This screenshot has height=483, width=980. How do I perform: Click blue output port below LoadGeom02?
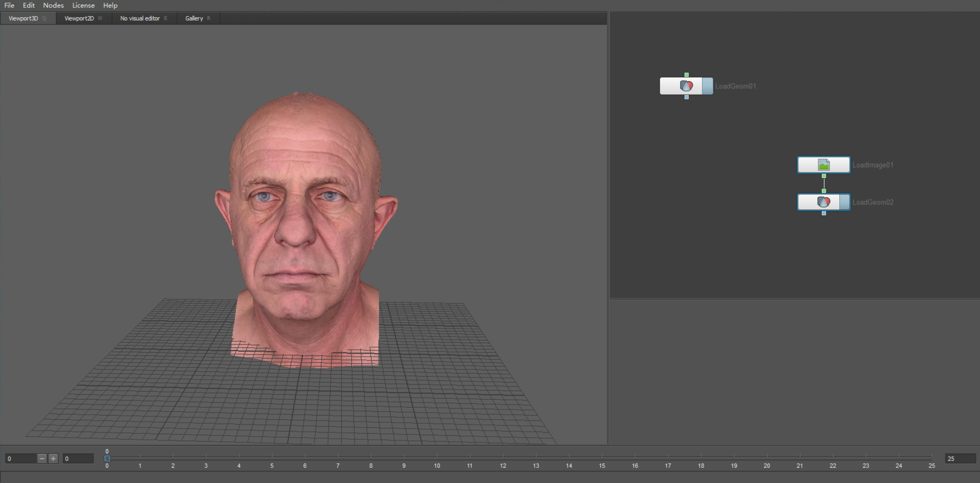pos(824,214)
